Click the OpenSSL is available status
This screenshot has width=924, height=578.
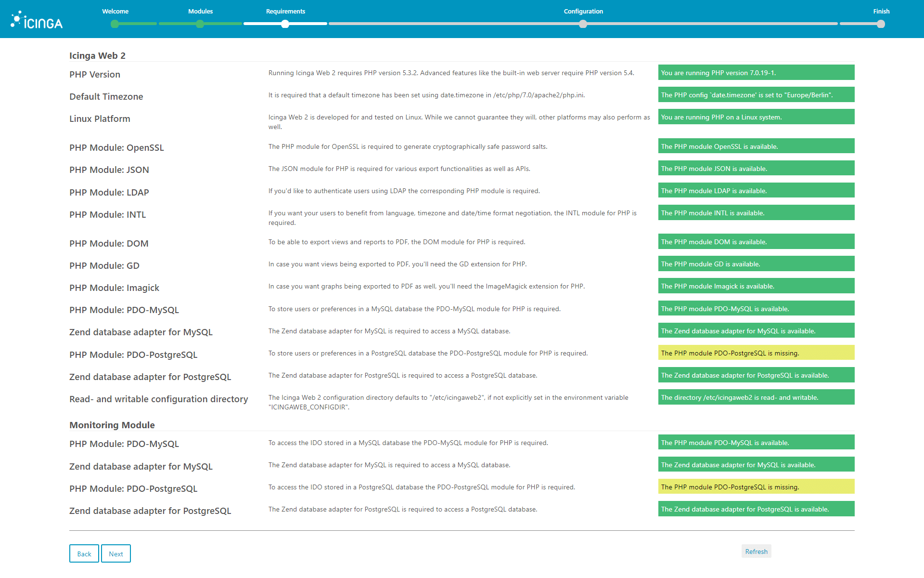tap(756, 146)
